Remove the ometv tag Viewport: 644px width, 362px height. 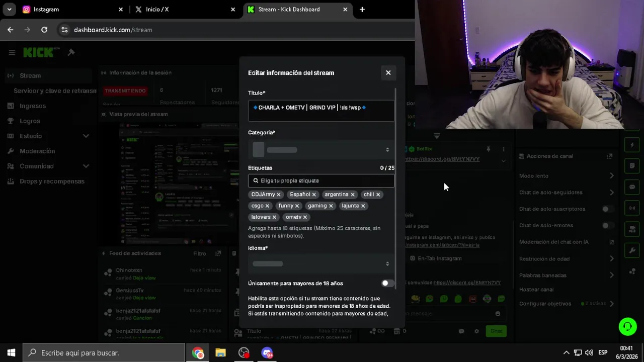(x=305, y=217)
